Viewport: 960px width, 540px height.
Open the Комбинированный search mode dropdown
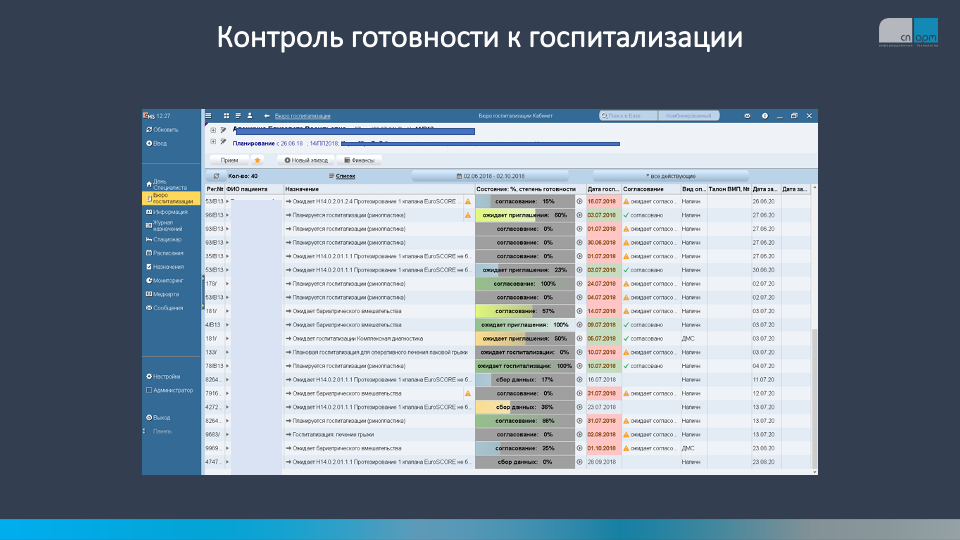689,116
